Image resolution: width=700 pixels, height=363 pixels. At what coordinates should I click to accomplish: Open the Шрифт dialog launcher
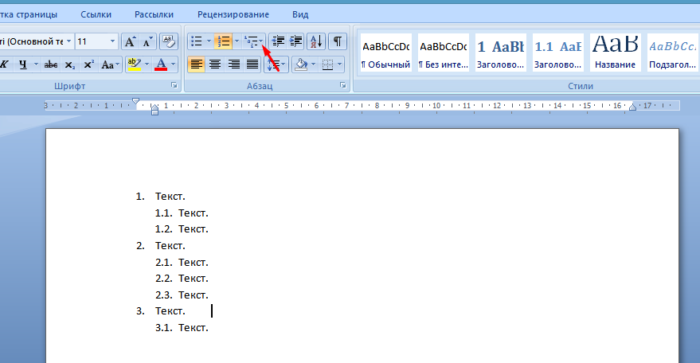(x=174, y=86)
